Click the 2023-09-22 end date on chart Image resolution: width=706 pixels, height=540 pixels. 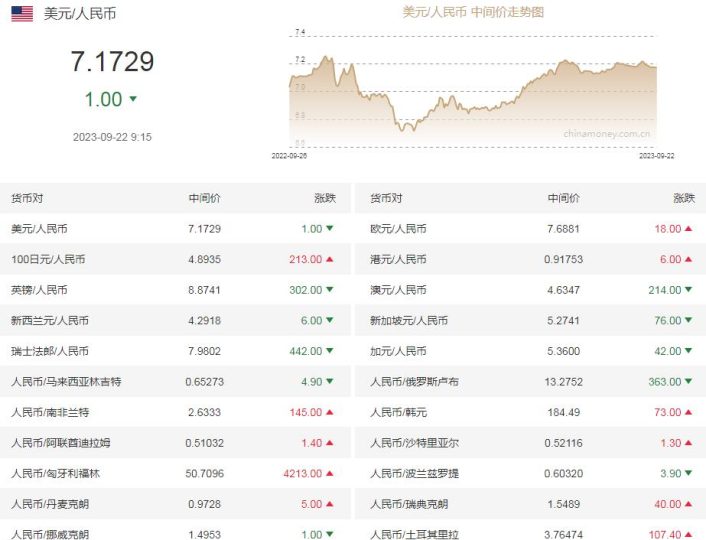(x=656, y=156)
